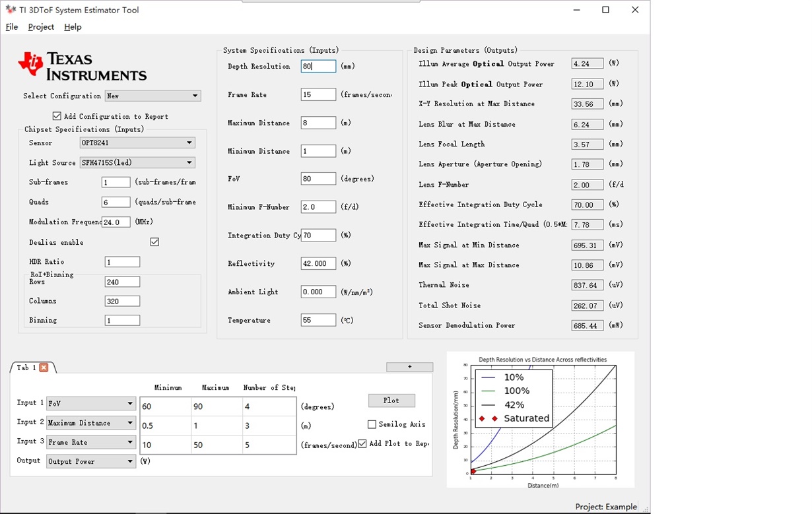Switch to Tab 1
This screenshot has height=514, width=812.
coord(27,368)
